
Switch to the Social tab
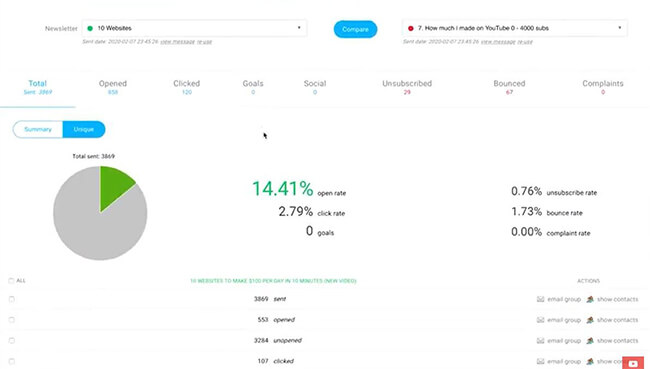coord(315,87)
